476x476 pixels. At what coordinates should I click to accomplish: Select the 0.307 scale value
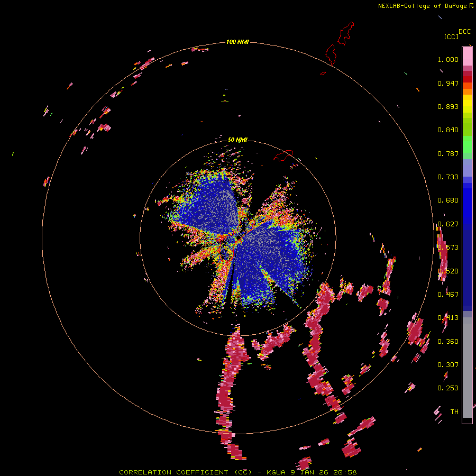click(x=448, y=365)
